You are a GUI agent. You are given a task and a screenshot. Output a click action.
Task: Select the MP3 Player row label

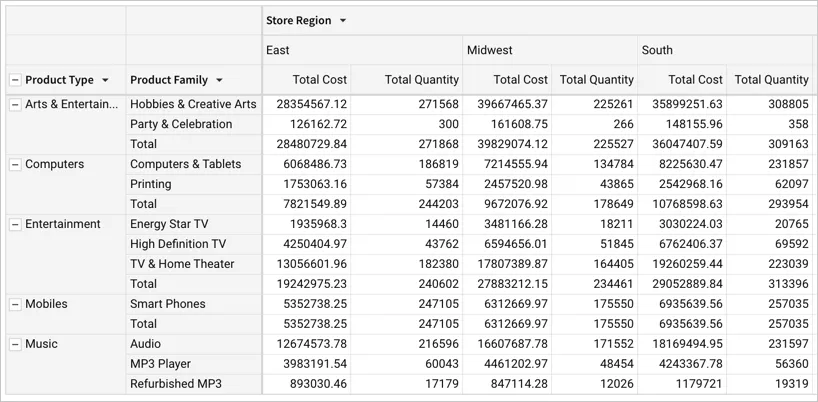(160, 364)
